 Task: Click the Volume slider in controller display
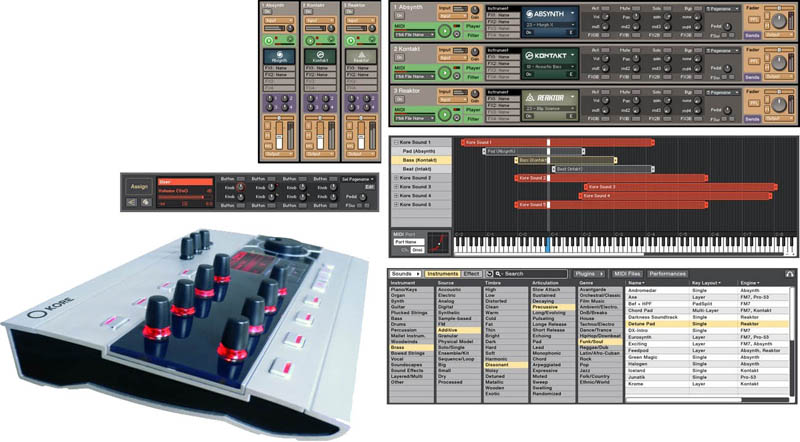tap(184, 197)
